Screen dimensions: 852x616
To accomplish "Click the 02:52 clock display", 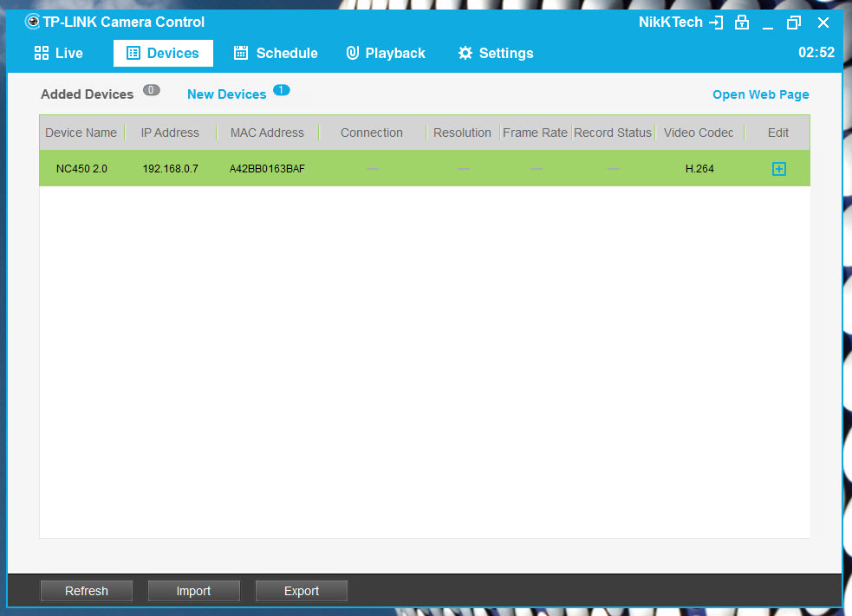I will point(816,52).
